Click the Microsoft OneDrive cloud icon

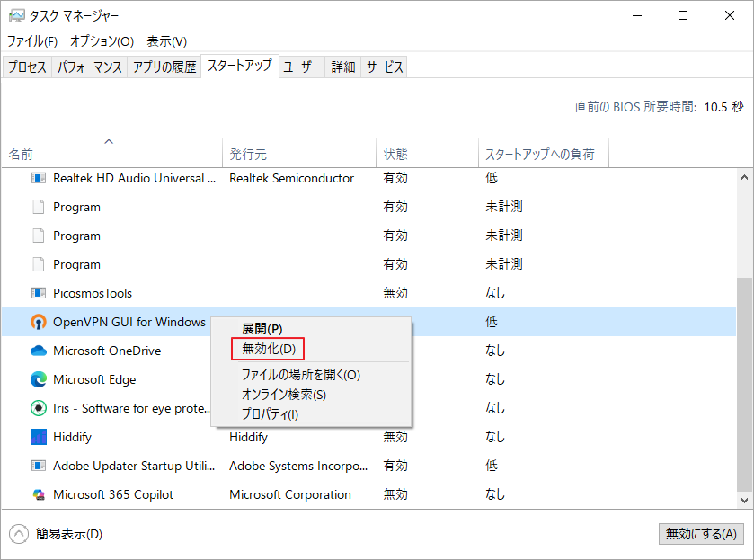(x=39, y=351)
